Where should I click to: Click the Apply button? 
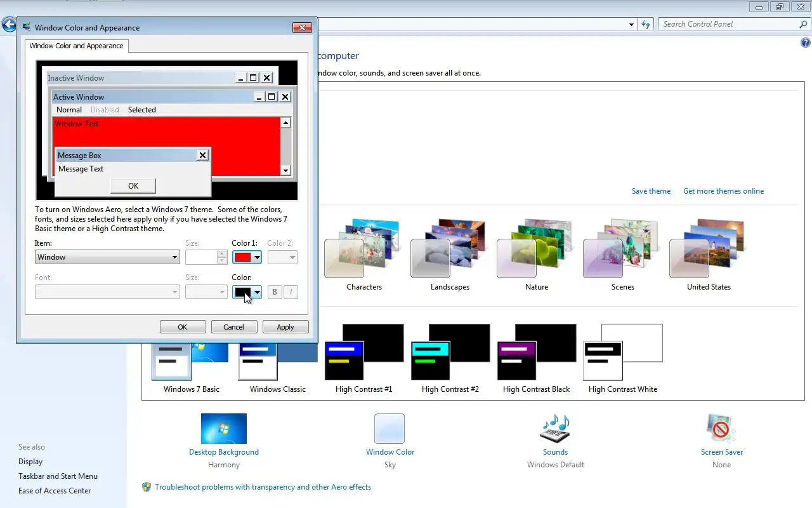point(285,327)
